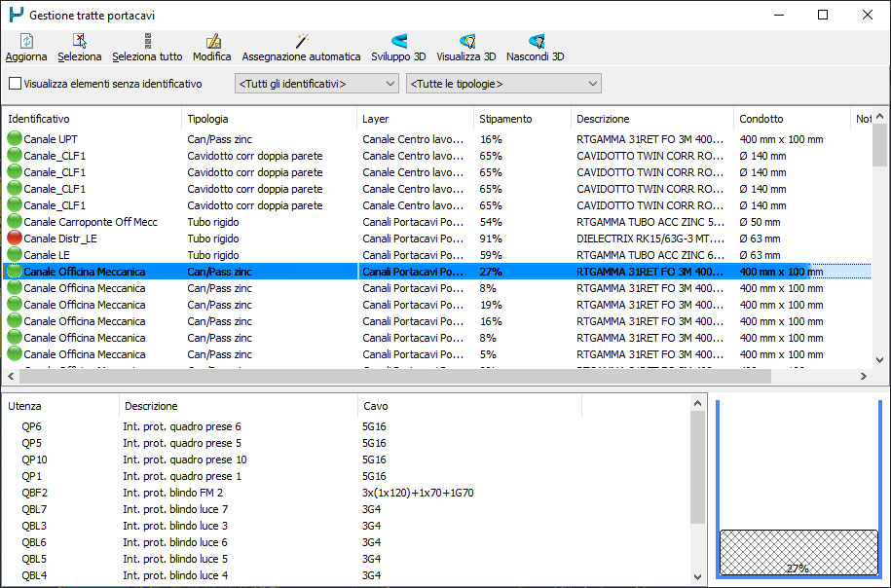Screen dimensions: 891x588
Task: Click the green status icon of Canale LE
Action: 15,254
